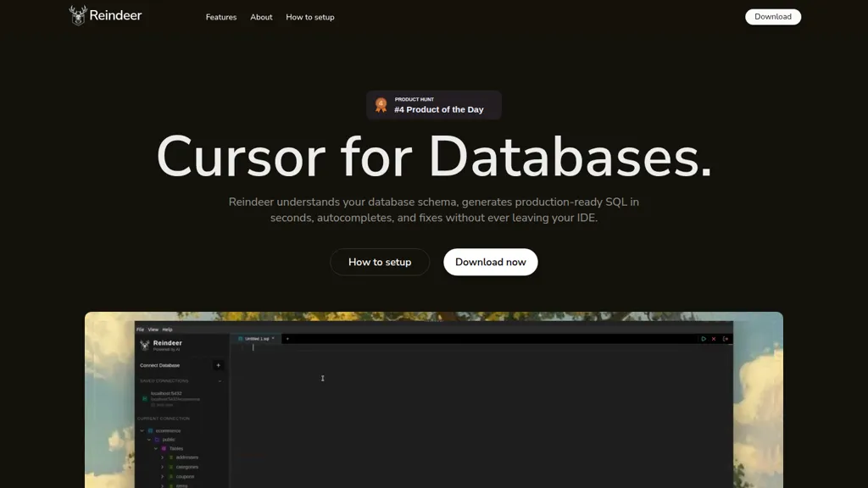
Task: Click the Download button in the header
Action: point(773,17)
